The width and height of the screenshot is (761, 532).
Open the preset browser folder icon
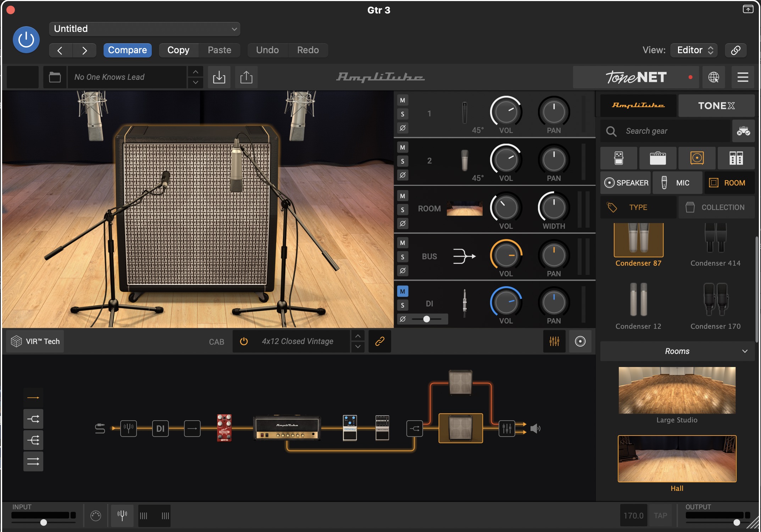click(x=55, y=77)
